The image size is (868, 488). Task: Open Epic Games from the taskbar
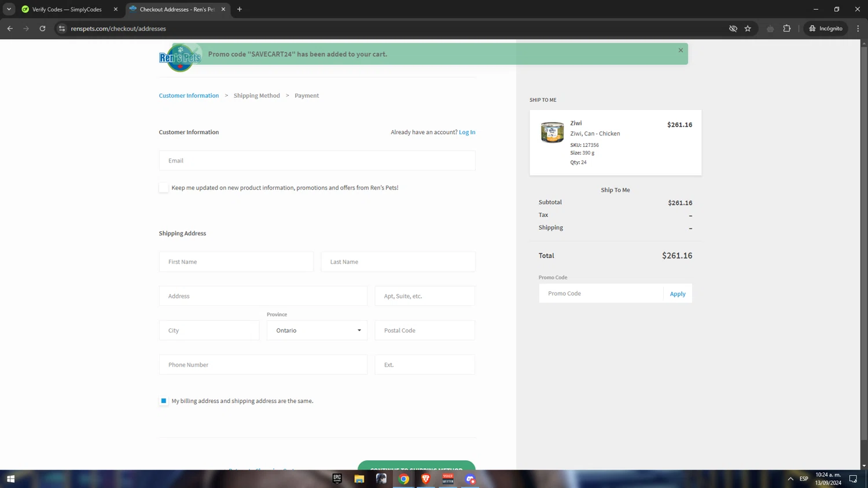pos(337,479)
